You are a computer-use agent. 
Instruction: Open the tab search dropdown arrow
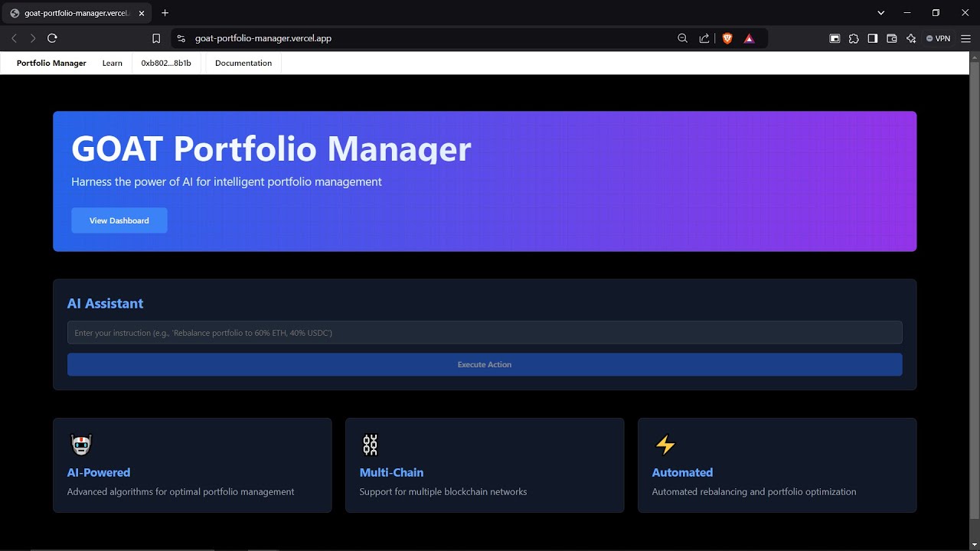point(880,13)
